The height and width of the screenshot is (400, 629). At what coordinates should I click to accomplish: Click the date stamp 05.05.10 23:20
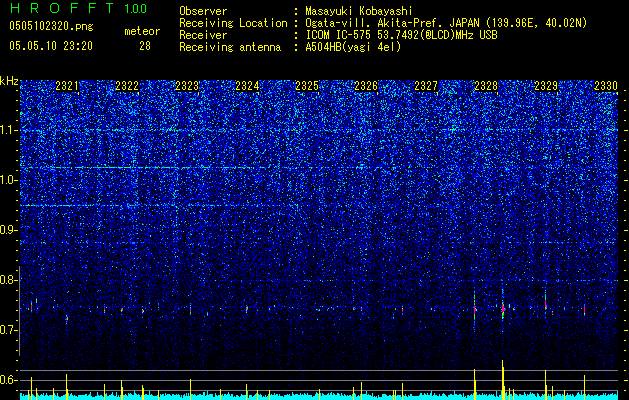coord(51,46)
